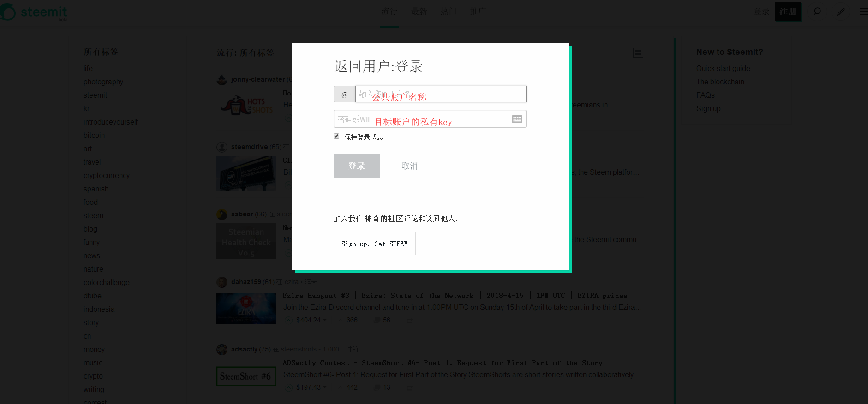
Task: Select the indonesia tag
Action: click(x=99, y=309)
